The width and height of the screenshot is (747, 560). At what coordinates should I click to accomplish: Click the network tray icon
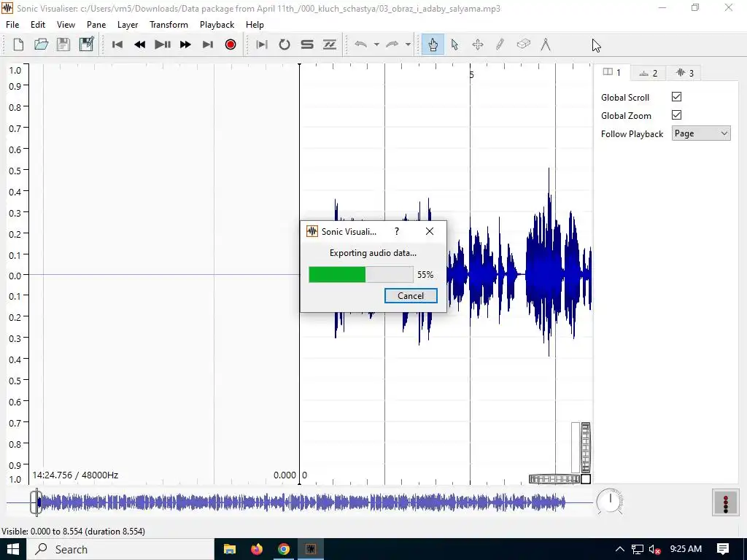click(x=638, y=550)
